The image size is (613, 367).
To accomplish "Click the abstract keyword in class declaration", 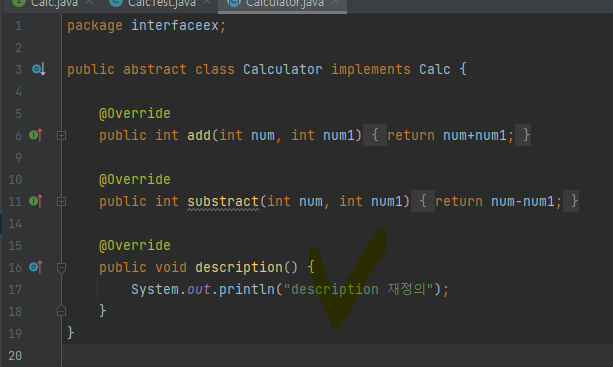I will coord(155,69).
